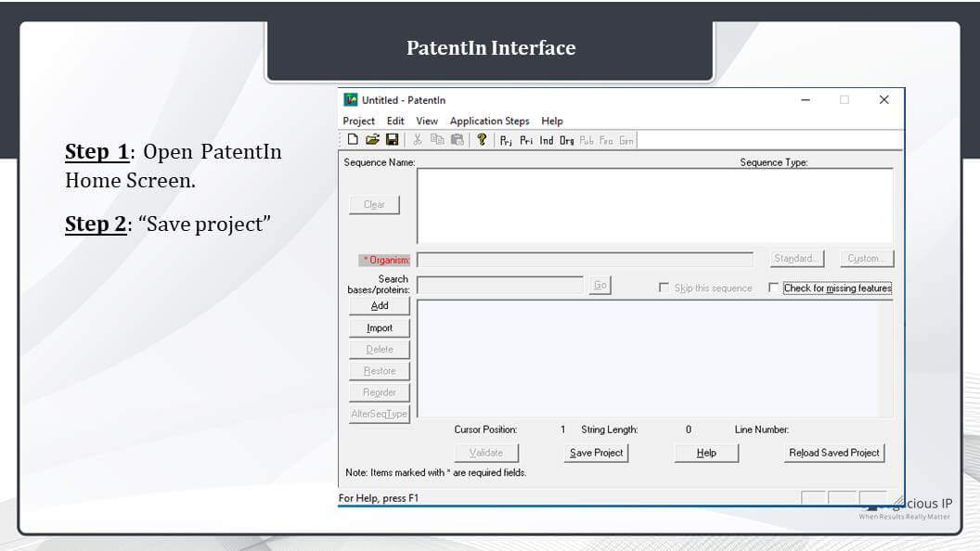Save using the floppy disk icon

[392, 140]
